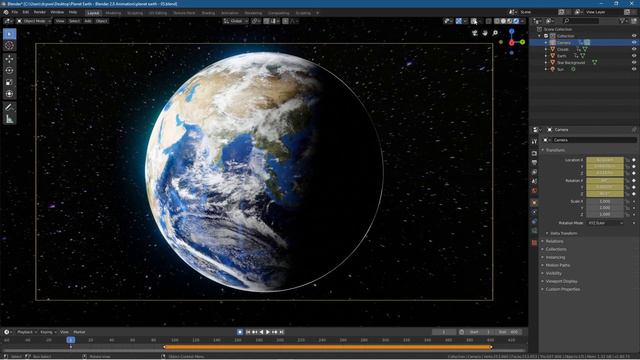640x360 pixels.
Task: Open the Render properties tab
Action: coord(534,153)
